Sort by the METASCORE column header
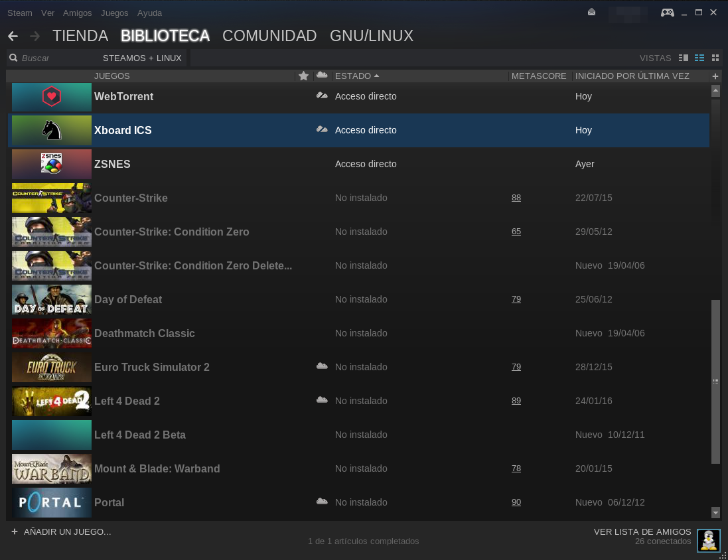The height and width of the screenshot is (560, 728). coord(539,76)
